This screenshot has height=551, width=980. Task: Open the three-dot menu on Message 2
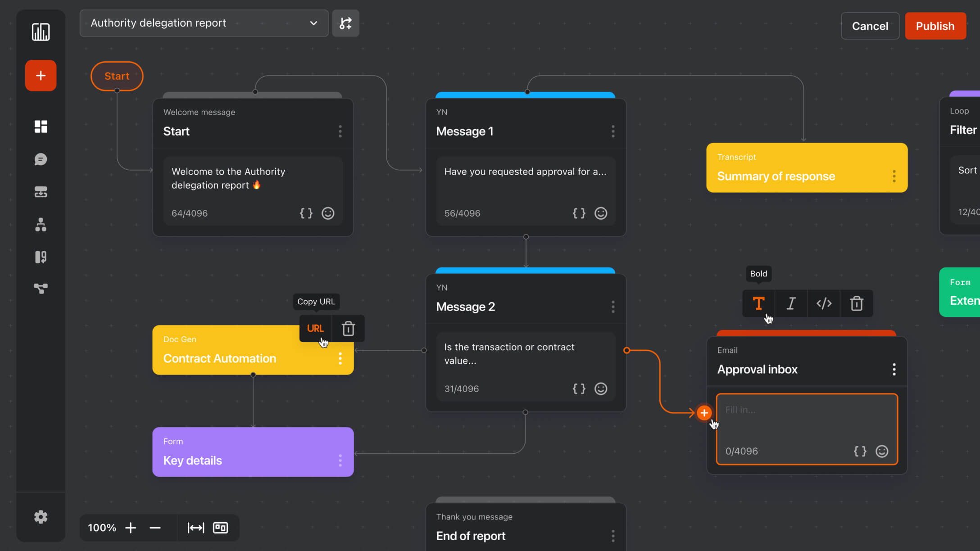pyautogui.click(x=612, y=306)
